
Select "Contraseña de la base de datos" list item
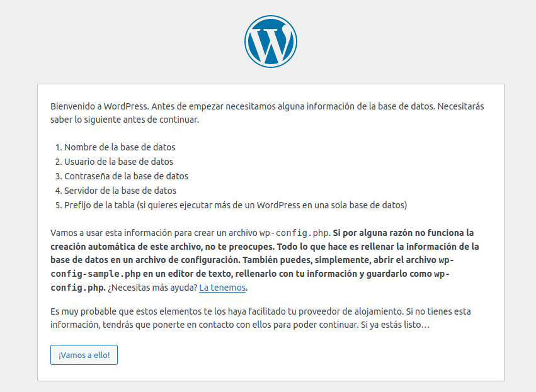tap(126, 176)
